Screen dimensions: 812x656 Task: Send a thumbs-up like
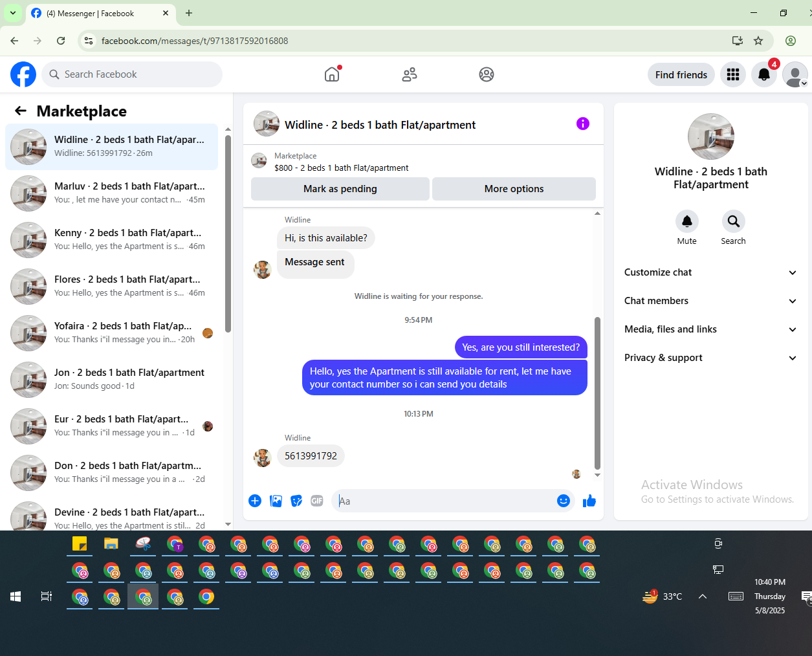point(589,501)
